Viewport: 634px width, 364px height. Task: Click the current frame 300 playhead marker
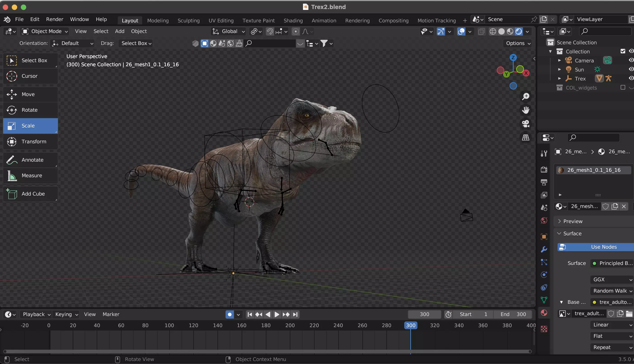tap(411, 326)
